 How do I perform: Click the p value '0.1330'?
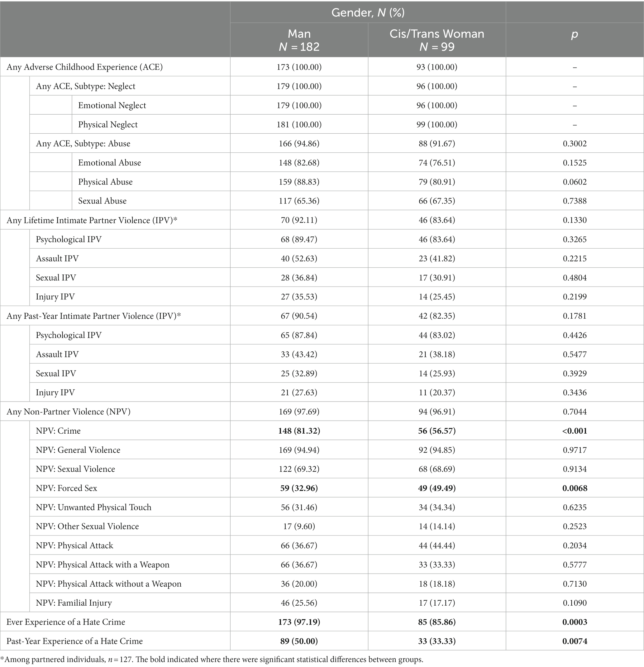[x=575, y=220]
